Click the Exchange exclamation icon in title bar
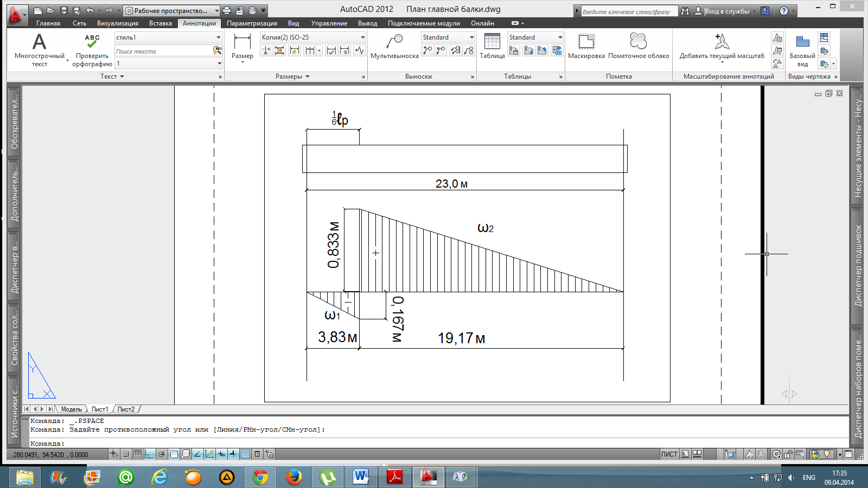Image resolution: width=868 pixels, height=488 pixels. (x=765, y=11)
